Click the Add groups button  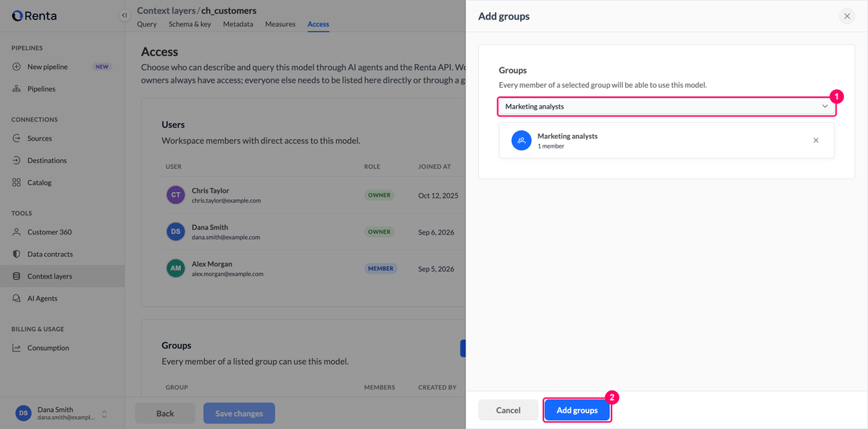click(x=577, y=411)
